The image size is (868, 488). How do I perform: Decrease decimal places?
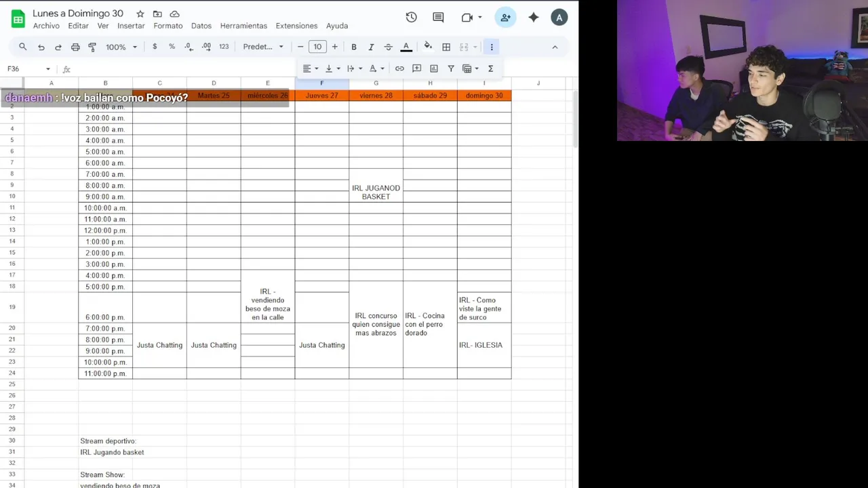pos(189,47)
